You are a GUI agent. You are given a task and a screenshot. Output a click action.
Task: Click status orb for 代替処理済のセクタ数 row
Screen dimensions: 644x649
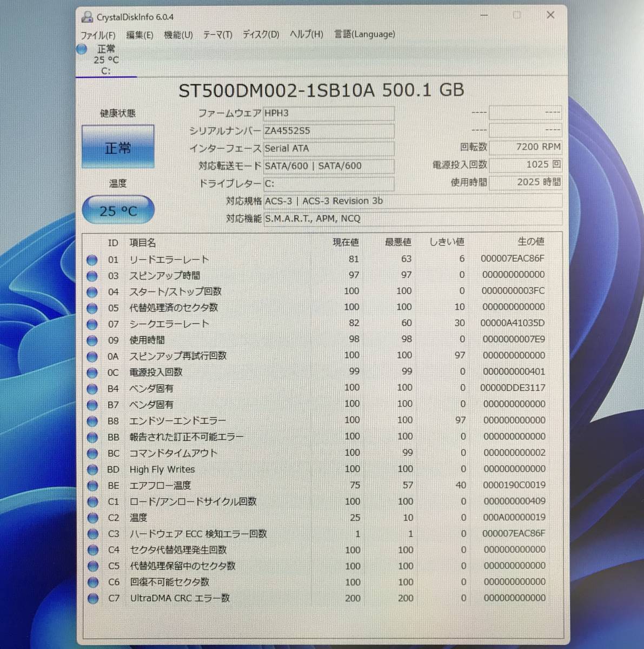tap(92, 308)
